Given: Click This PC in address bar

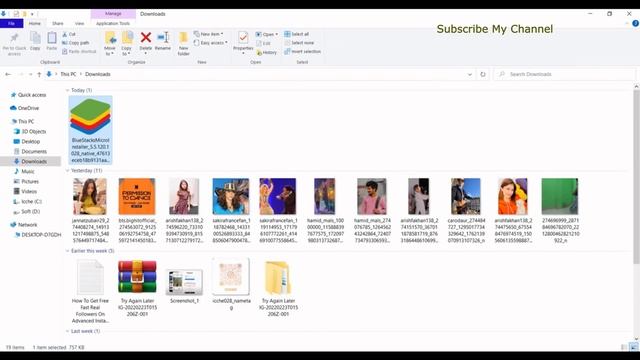Looking at the screenshot, I should click(68, 74).
